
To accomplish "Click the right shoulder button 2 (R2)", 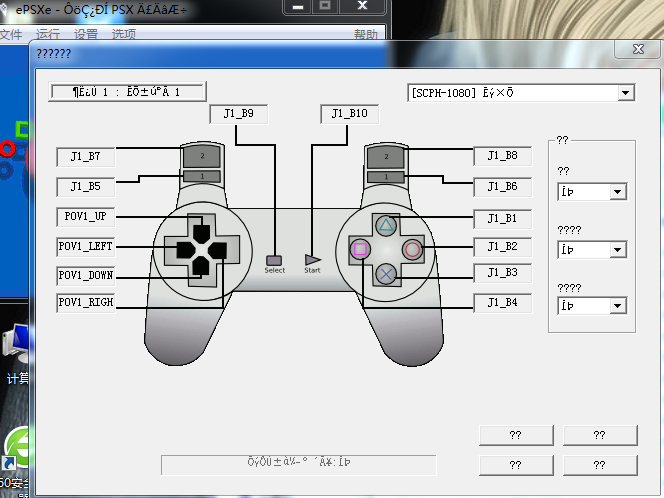I will coord(386,157).
